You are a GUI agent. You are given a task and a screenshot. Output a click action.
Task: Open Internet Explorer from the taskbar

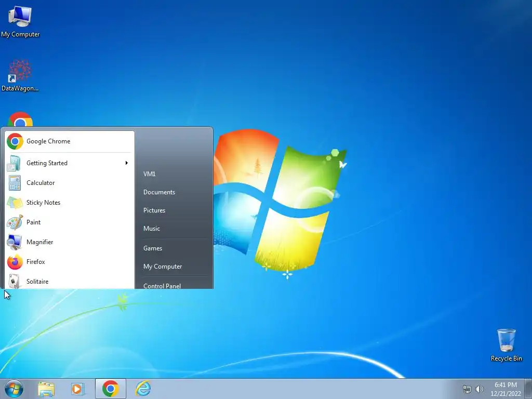click(143, 389)
